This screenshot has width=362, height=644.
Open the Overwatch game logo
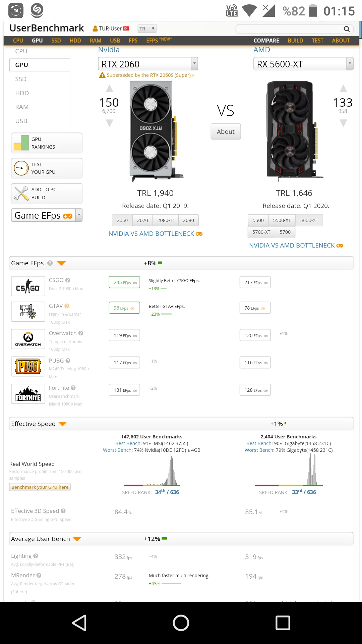[28, 339]
